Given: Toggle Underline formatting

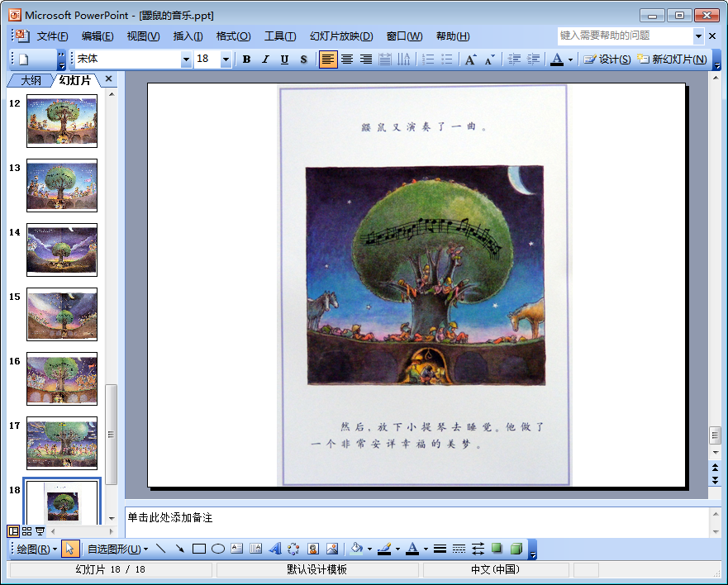Looking at the screenshot, I should click(x=284, y=59).
